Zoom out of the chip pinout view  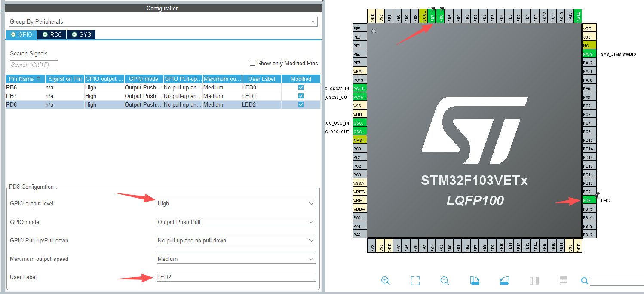click(x=445, y=281)
